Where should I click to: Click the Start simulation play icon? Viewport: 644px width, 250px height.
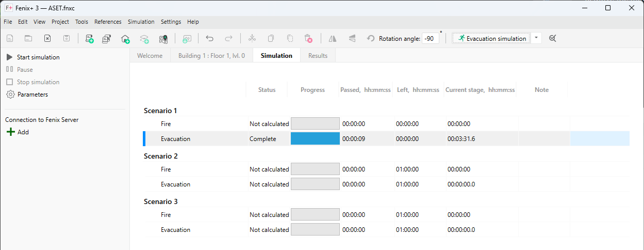(x=9, y=57)
